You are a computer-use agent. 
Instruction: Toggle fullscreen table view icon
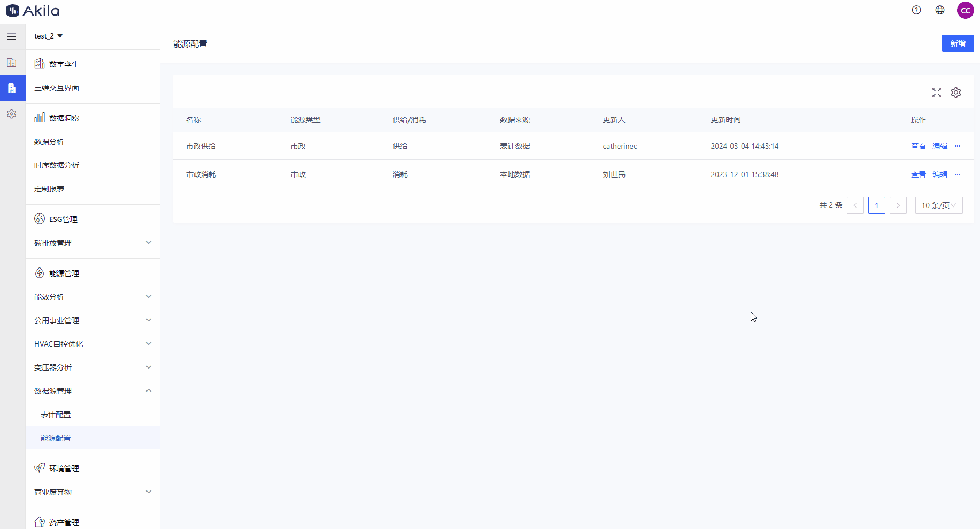[x=937, y=93]
